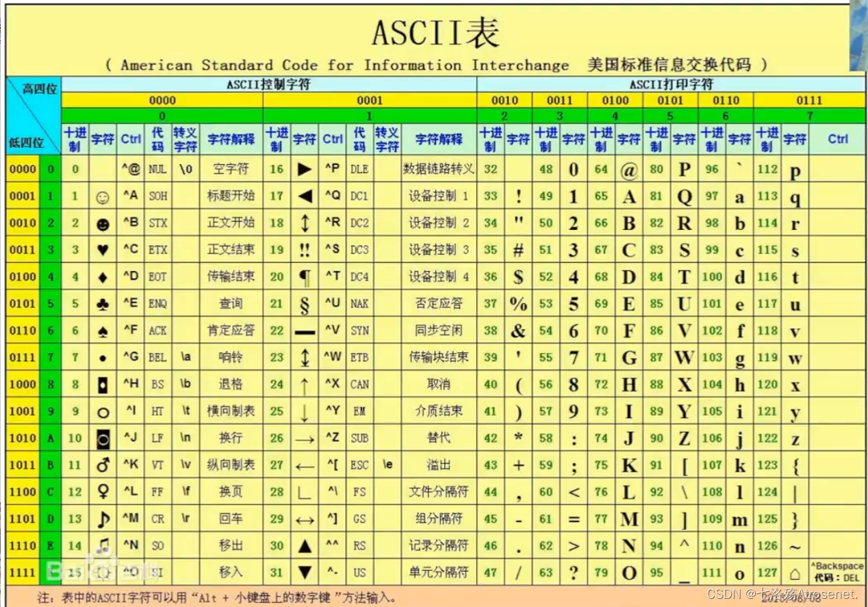The image size is (868, 607).
Task: Click the left arrow symbol in row ESC
Action: pyautogui.click(x=305, y=467)
